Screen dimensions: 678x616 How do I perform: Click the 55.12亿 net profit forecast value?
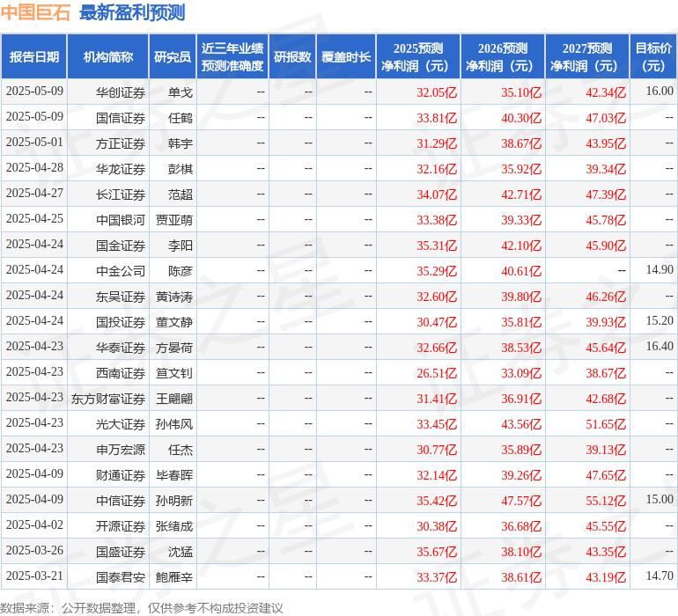tap(608, 501)
